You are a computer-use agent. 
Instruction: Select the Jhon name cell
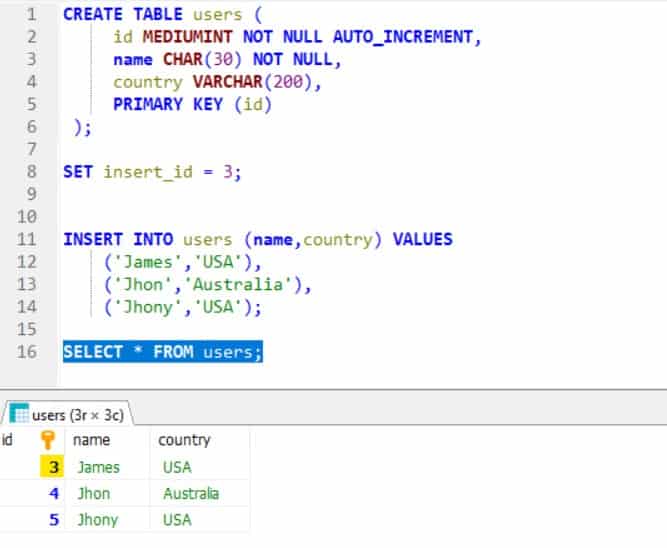tap(107, 494)
